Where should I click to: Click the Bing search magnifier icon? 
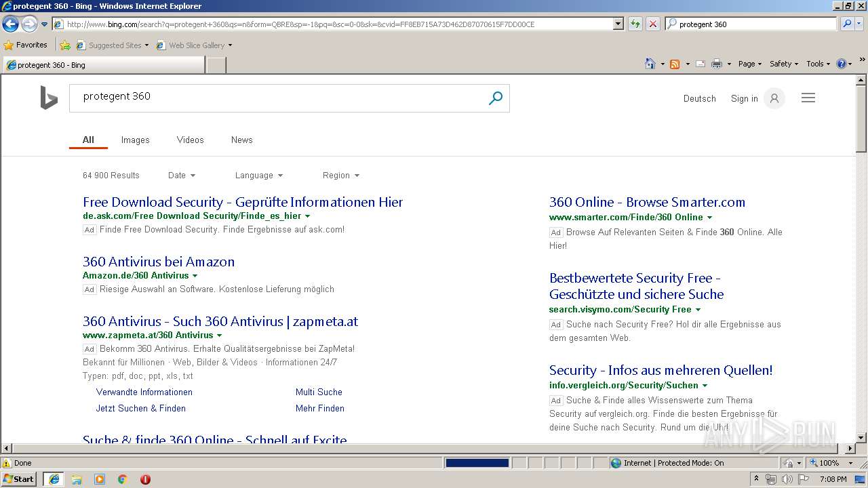pyautogui.click(x=496, y=98)
